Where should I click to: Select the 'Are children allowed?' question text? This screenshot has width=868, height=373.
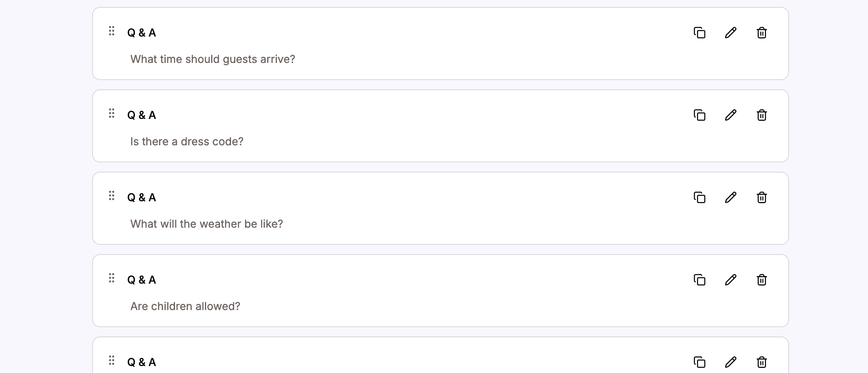click(x=185, y=306)
